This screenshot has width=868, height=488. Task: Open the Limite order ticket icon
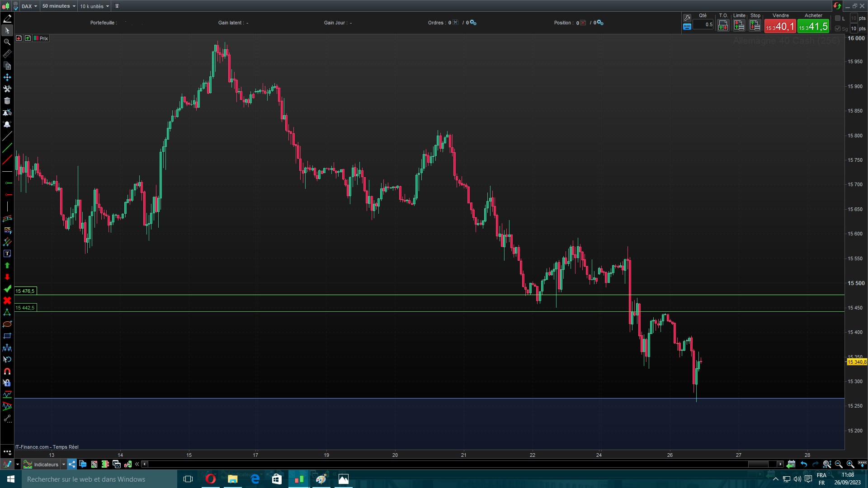pos(739,26)
